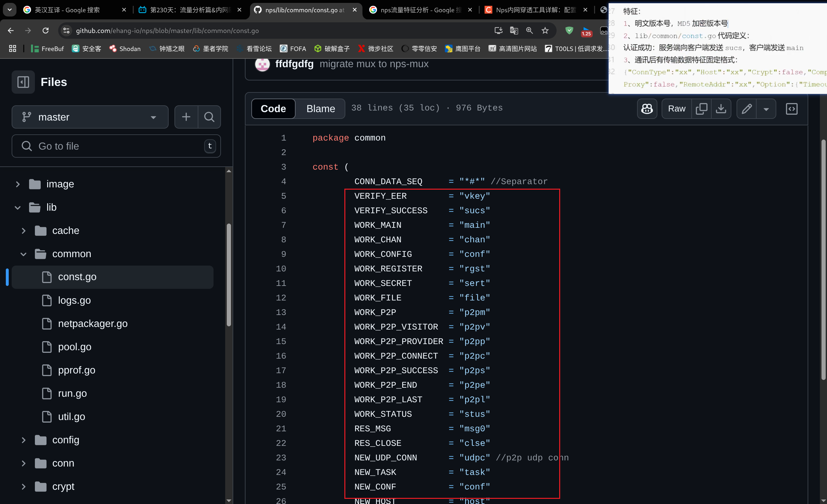
Task: Open the master branch dropdown
Action: coord(89,117)
